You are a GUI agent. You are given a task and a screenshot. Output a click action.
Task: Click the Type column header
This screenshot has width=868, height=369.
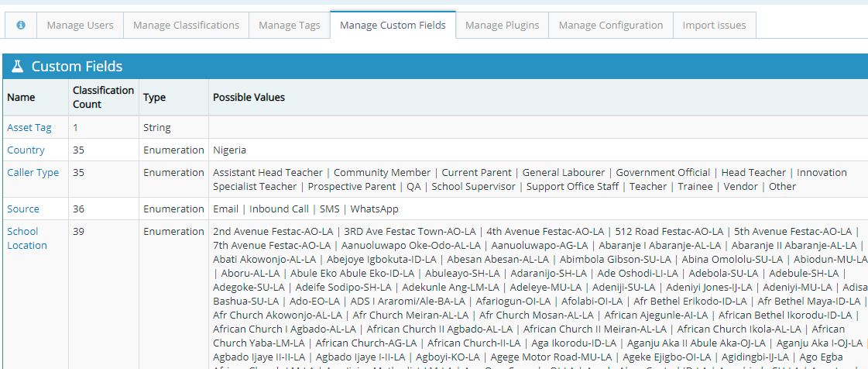(x=154, y=98)
